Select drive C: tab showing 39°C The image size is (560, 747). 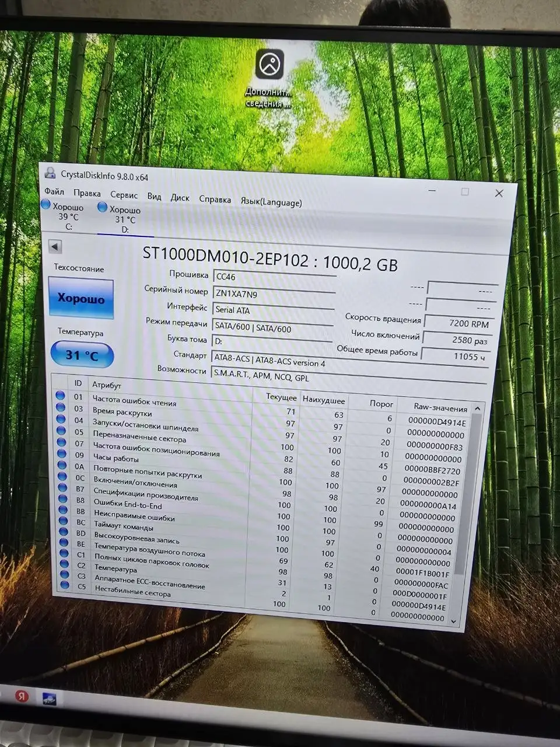tap(64, 216)
